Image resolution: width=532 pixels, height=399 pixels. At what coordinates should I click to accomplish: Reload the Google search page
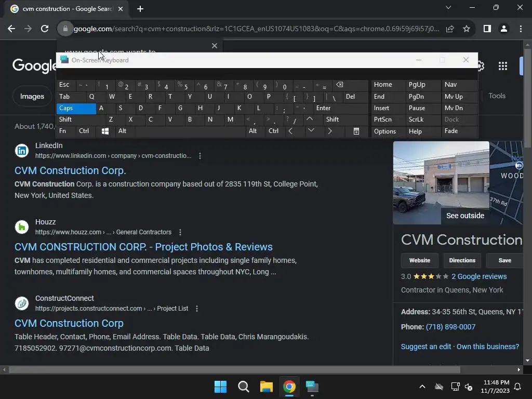click(45, 29)
